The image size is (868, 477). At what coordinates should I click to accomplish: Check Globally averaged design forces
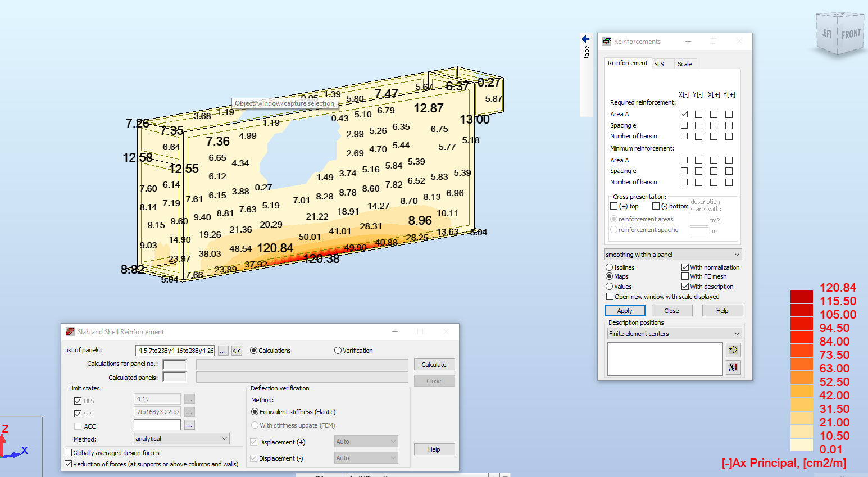69,453
